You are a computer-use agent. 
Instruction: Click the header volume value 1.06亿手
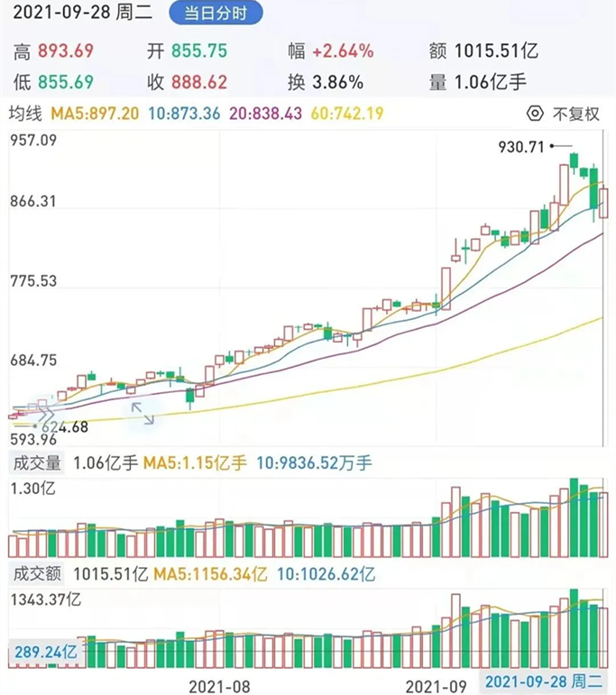pos(490,82)
